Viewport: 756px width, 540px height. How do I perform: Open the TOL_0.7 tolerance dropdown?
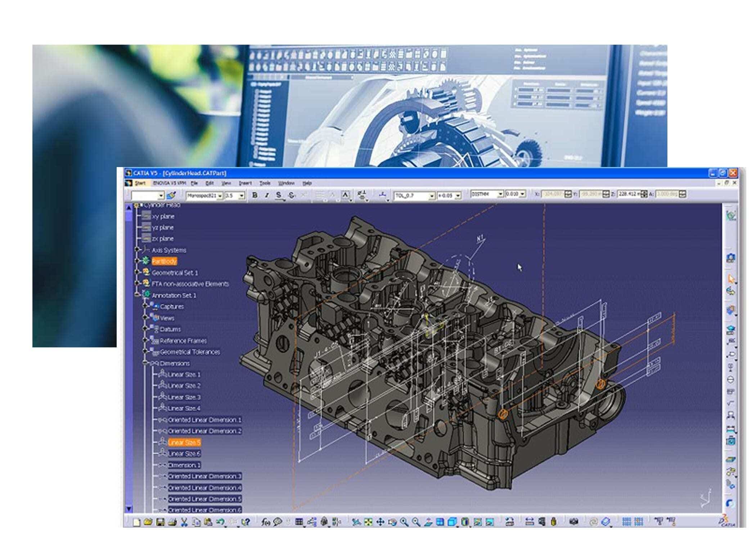tap(432, 195)
